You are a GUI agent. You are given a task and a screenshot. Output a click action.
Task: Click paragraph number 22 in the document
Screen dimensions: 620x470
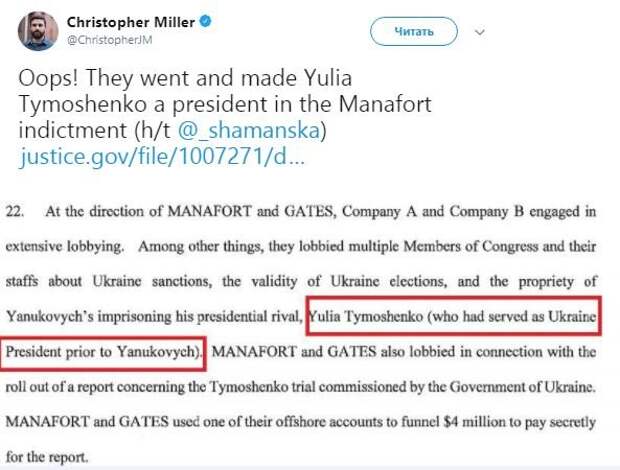pos(15,211)
